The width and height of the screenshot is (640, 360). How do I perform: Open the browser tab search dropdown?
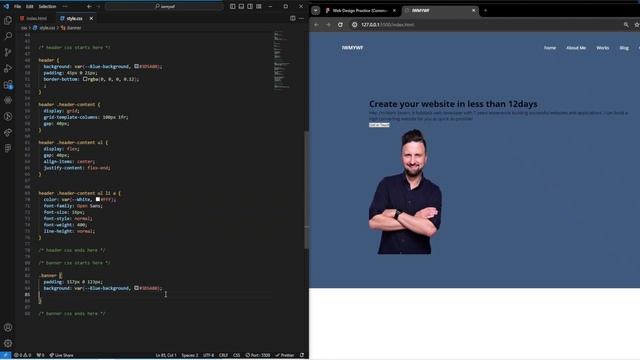[316, 11]
